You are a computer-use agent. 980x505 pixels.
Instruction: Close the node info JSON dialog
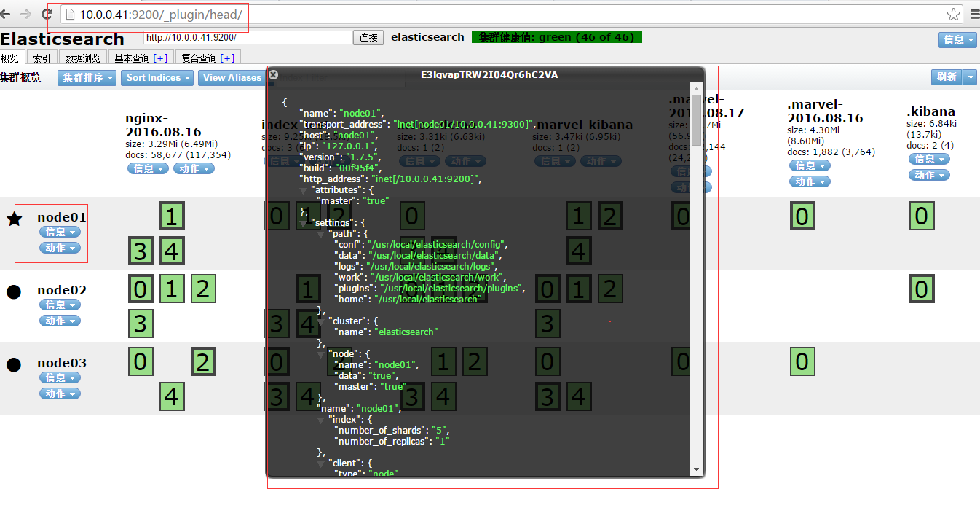[274, 74]
